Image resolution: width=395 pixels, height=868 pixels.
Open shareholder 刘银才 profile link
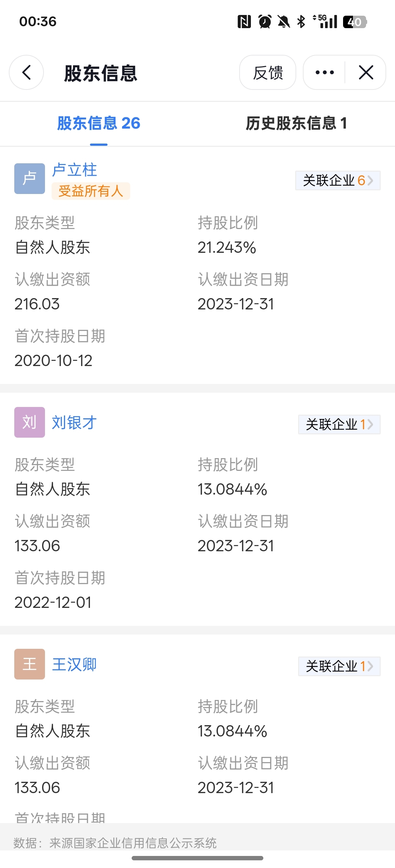74,423
